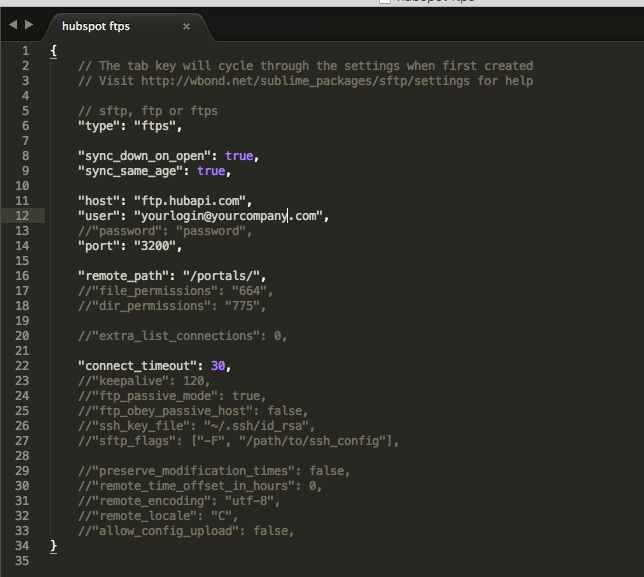Click line number 1 in gutter
The height and width of the screenshot is (577, 644).
pos(25,51)
